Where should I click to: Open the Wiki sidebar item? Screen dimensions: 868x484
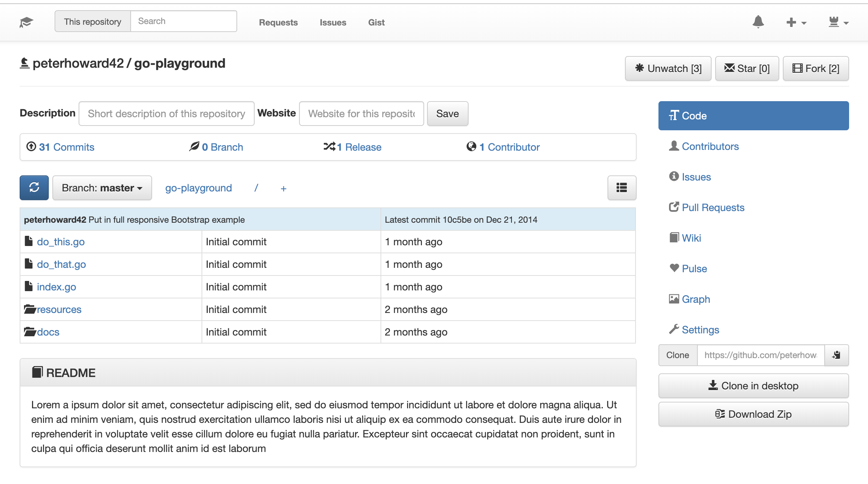(x=691, y=238)
